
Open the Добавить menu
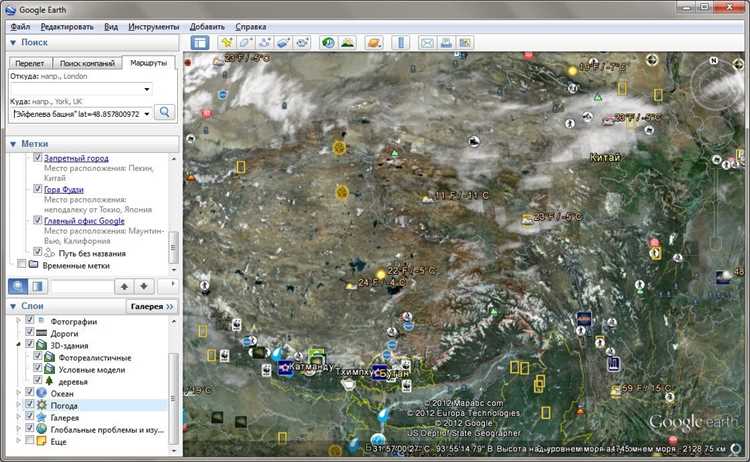tap(207, 27)
